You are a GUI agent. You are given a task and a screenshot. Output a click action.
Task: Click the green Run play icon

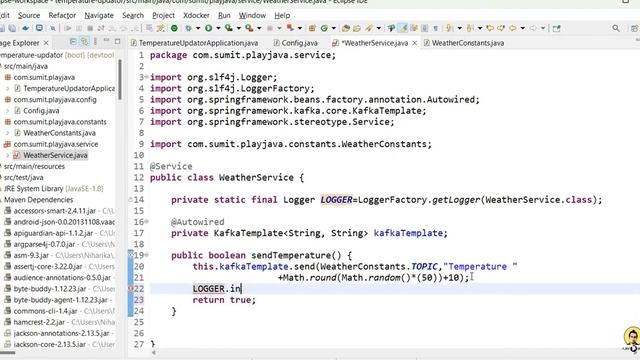[209, 28]
